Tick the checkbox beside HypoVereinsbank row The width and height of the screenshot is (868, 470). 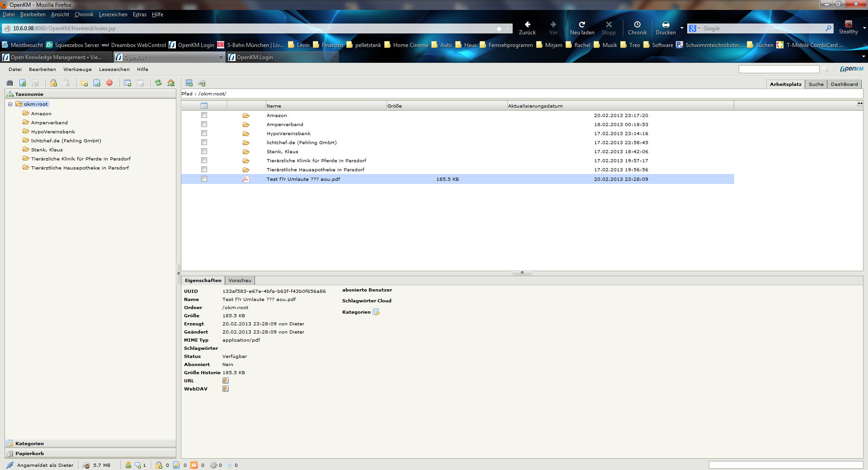(204, 133)
